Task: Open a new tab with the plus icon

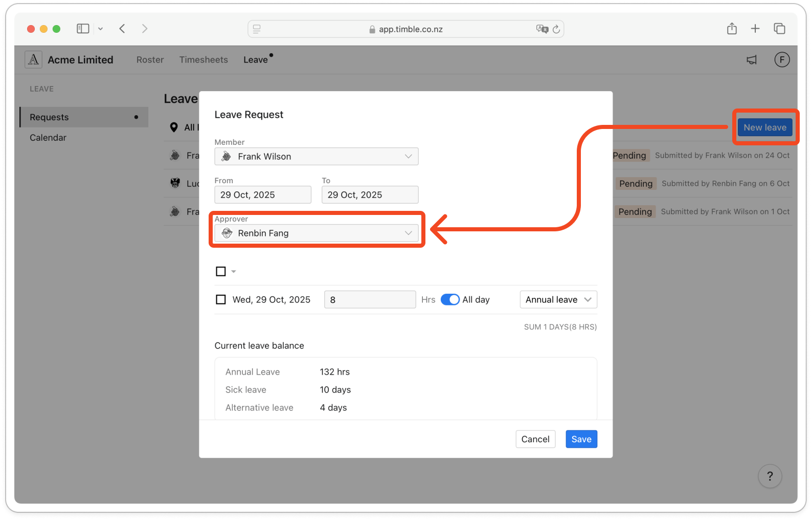Action: pyautogui.click(x=755, y=29)
